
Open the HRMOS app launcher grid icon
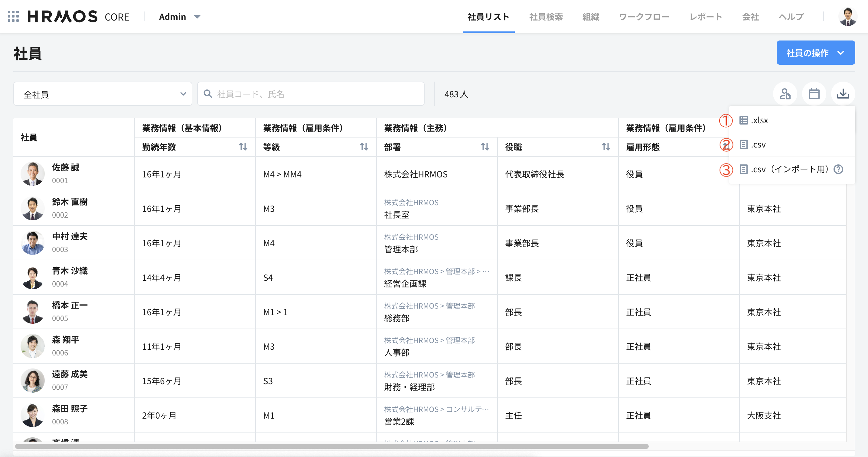[13, 16]
